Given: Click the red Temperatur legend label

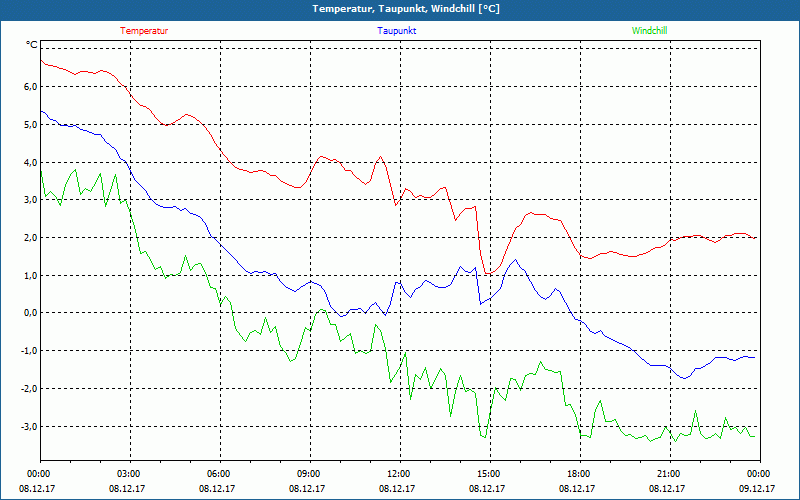Looking at the screenshot, I should coord(144,31).
